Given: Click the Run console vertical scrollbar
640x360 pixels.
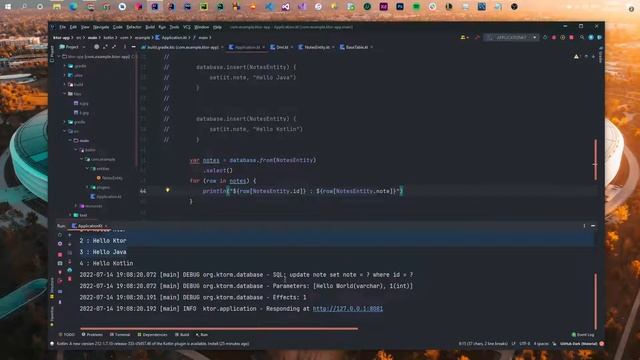Looking at the screenshot, I should tap(596, 301).
